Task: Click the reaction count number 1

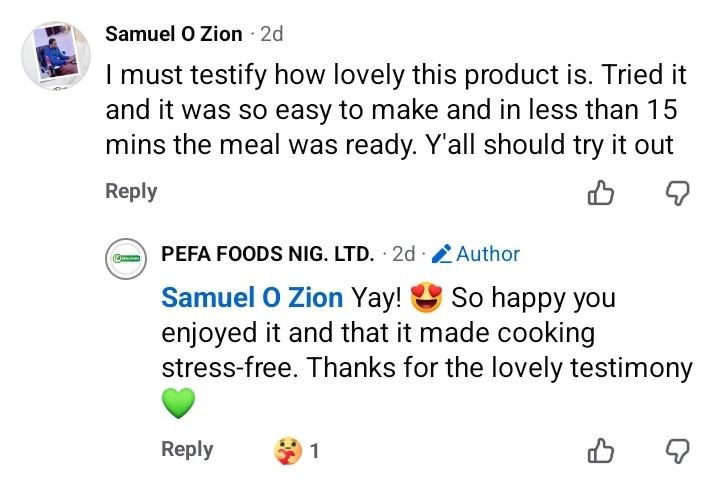Action: point(315,451)
